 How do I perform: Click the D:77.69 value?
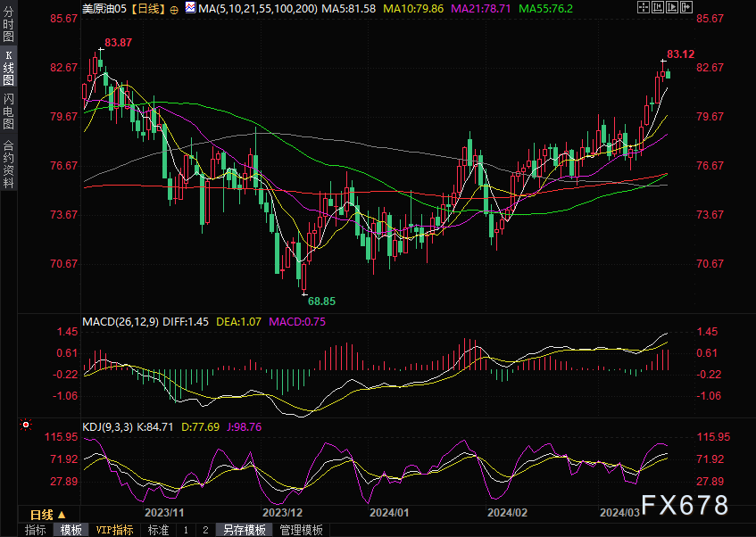(200, 427)
